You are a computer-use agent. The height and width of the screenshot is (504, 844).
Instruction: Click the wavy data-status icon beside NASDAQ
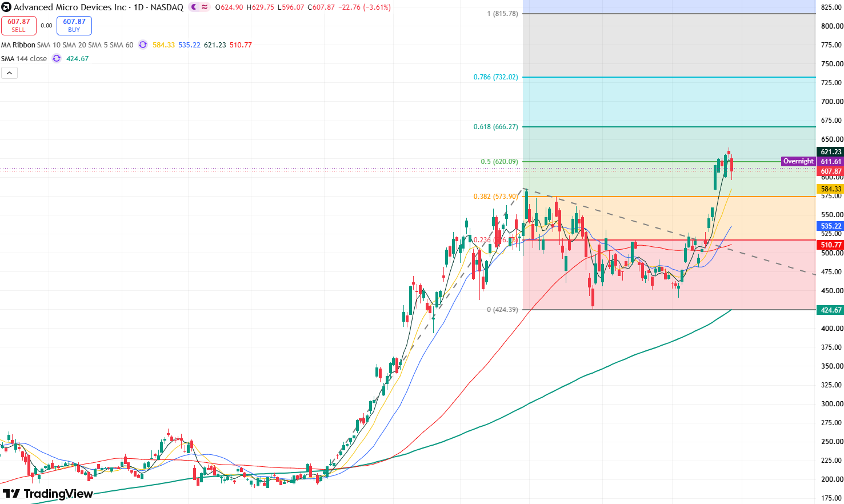coord(205,7)
